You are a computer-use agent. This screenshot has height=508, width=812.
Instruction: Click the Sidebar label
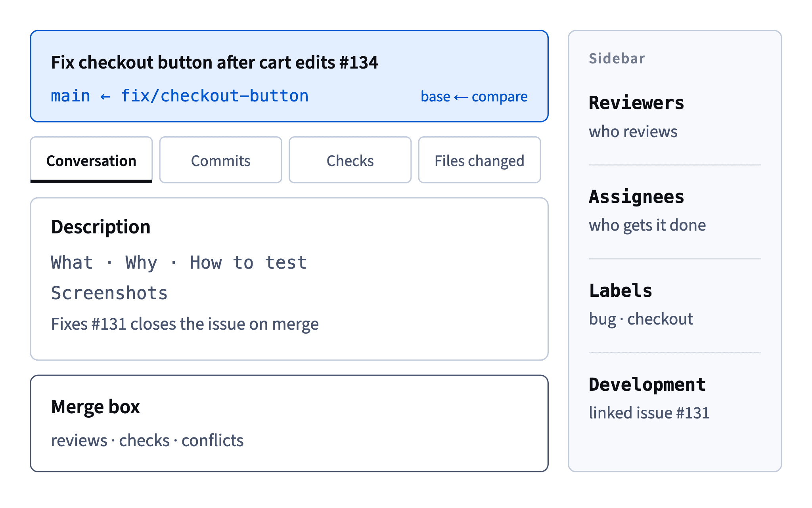coord(617,59)
